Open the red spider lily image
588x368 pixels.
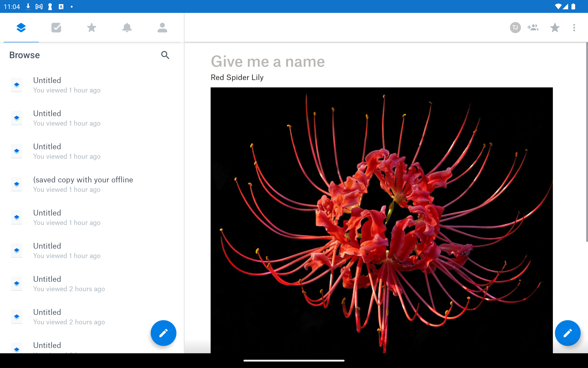click(x=382, y=220)
